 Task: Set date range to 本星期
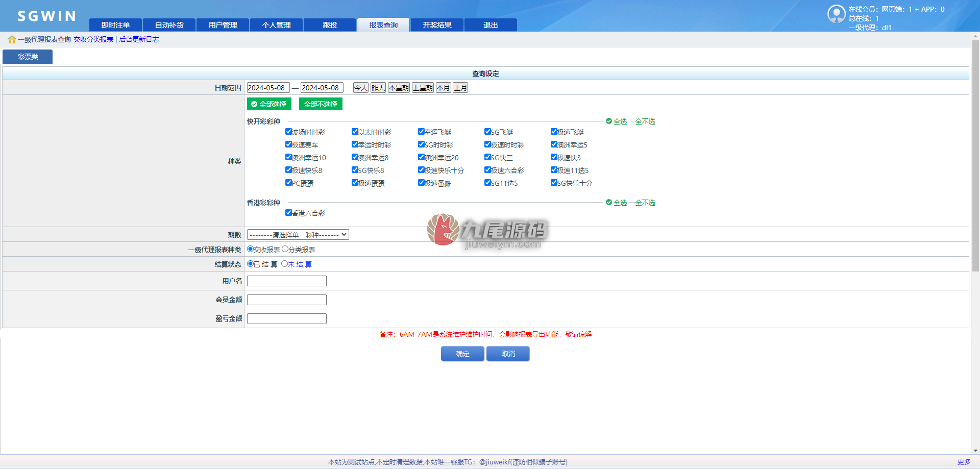399,88
